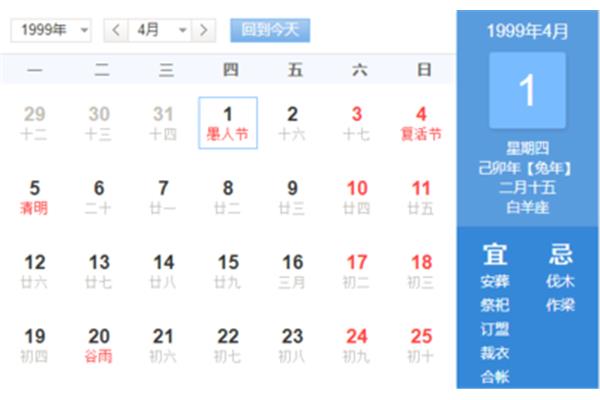This screenshot has height=400, width=600.
Task: Click the 日 weekday header
Action: 424,70
